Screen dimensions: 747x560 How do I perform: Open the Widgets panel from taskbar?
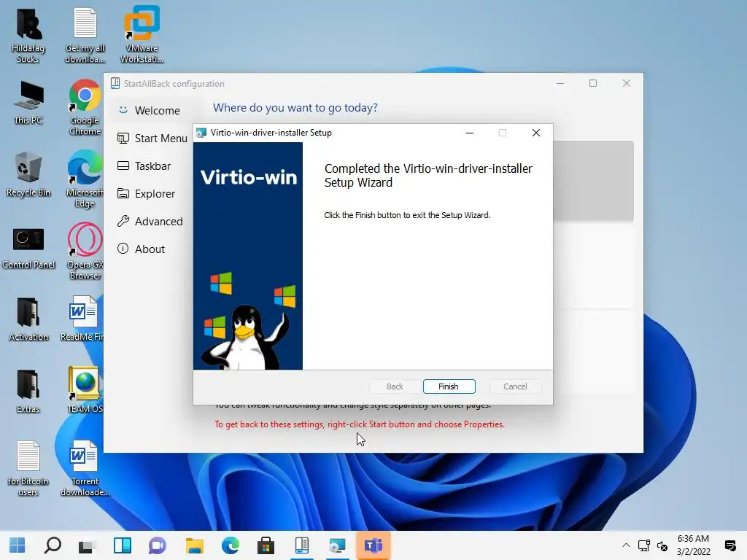coord(123,545)
